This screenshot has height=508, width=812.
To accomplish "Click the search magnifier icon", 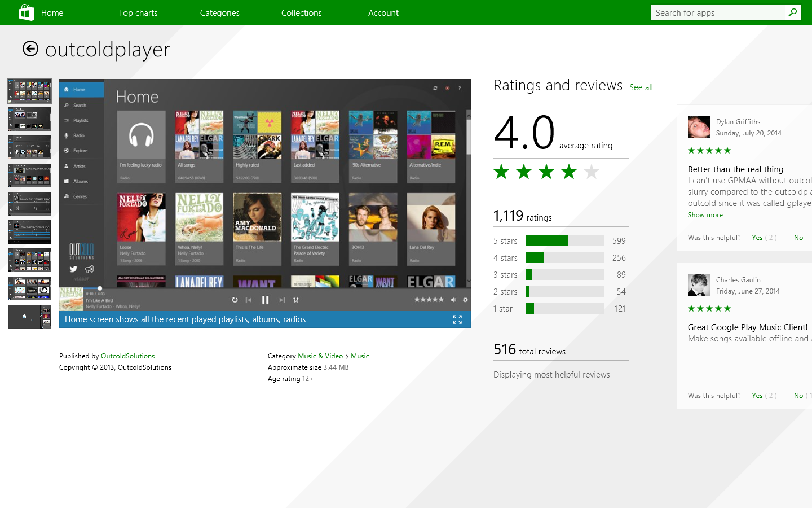I will pos(792,12).
